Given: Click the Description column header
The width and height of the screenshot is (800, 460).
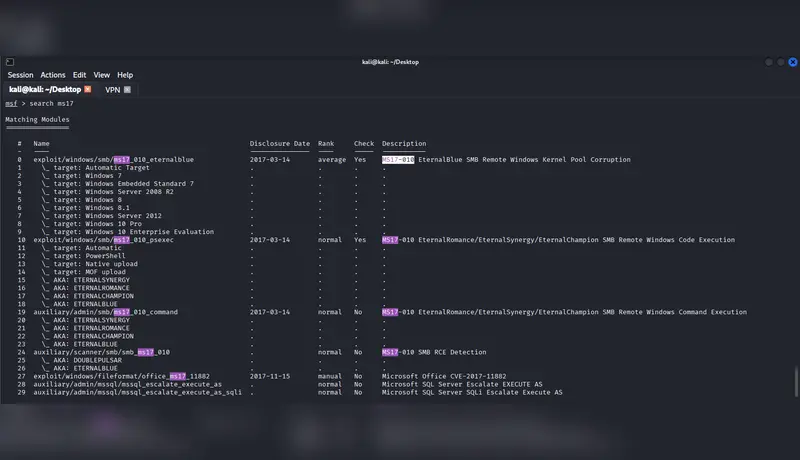Looking at the screenshot, I should click(x=404, y=144).
